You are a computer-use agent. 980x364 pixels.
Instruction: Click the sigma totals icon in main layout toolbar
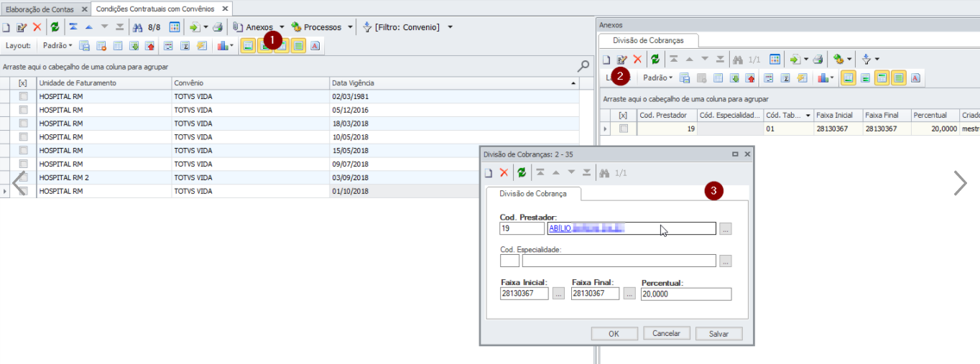[x=185, y=45]
